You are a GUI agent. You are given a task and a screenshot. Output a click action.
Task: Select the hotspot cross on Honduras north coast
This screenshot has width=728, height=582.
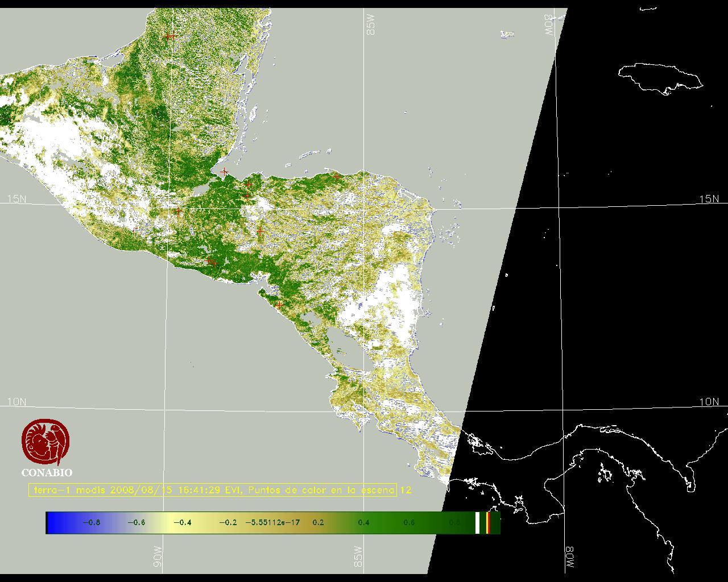pyautogui.click(x=337, y=177)
